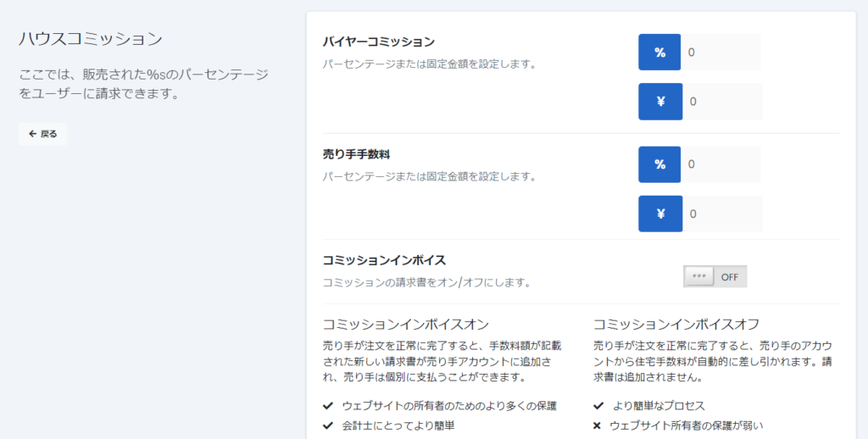Focus the バイヤーコミッション percentage input field
Viewport: 868px width, 439px height.
[x=721, y=53]
